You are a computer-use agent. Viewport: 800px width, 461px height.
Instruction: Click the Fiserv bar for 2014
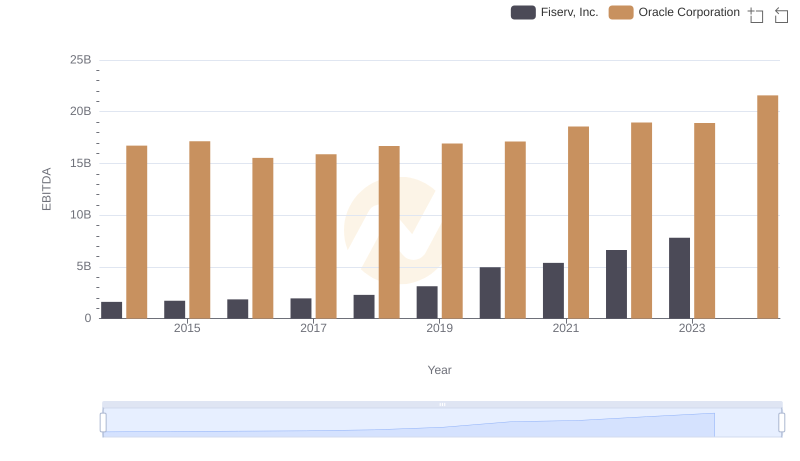click(x=111, y=310)
